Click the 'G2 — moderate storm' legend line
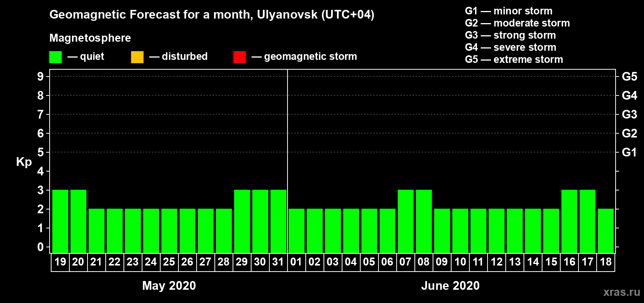The width and height of the screenshot is (644, 303). (517, 23)
